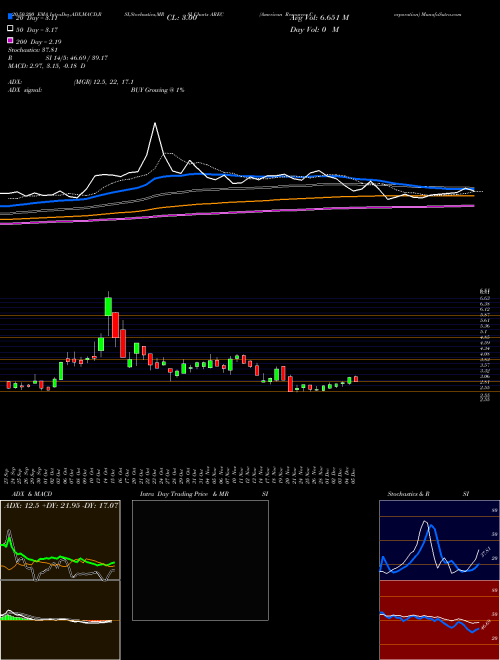Click the 'Day Vol: 0 M' text
500x660 pixels.
coord(314,30)
